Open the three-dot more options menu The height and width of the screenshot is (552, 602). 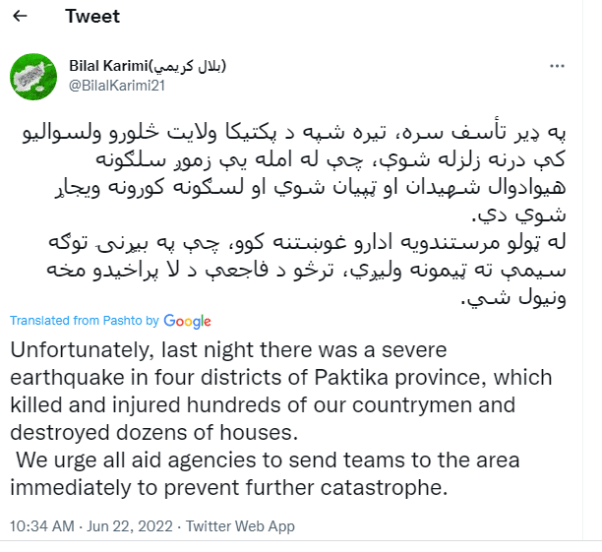(557, 66)
